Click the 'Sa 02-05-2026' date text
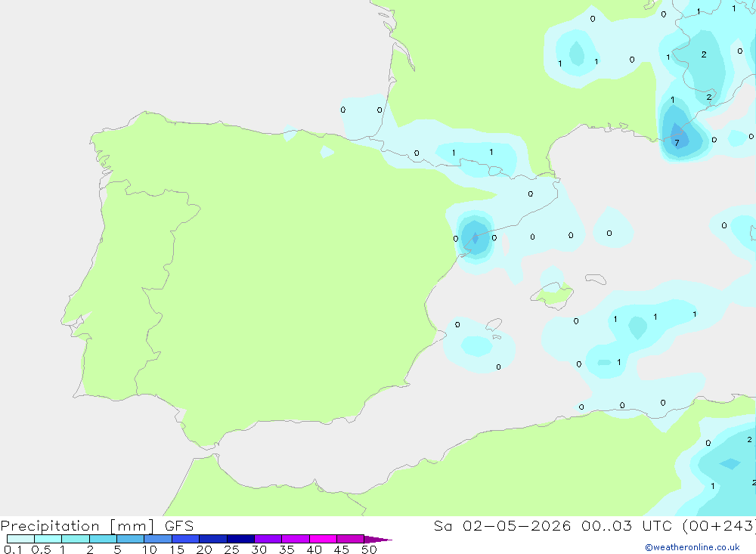Image resolution: width=756 pixels, height=554 pixels. (503, 526)
